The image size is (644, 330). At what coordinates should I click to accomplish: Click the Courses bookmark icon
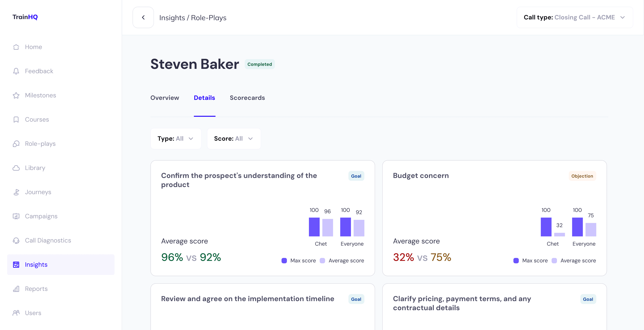16,119
